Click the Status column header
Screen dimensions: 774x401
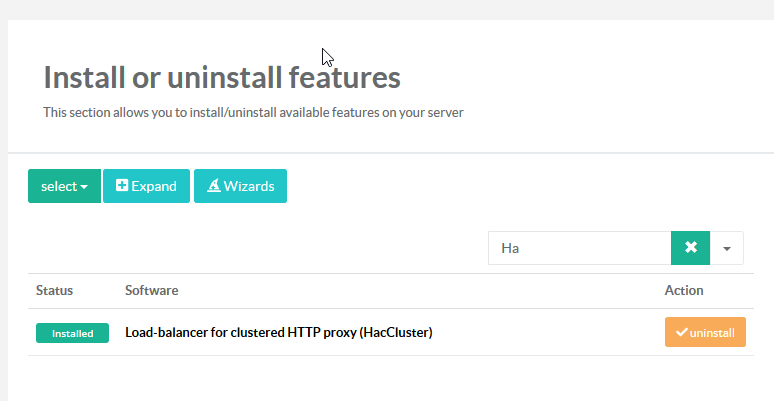[54, 291]
